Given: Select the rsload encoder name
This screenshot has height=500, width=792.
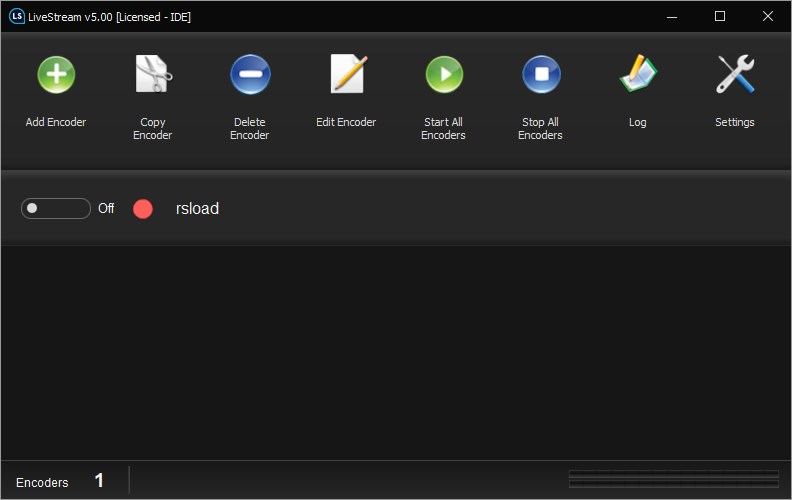Looking at the screenshot, I should pyautogui.click(x=197, y=208).
